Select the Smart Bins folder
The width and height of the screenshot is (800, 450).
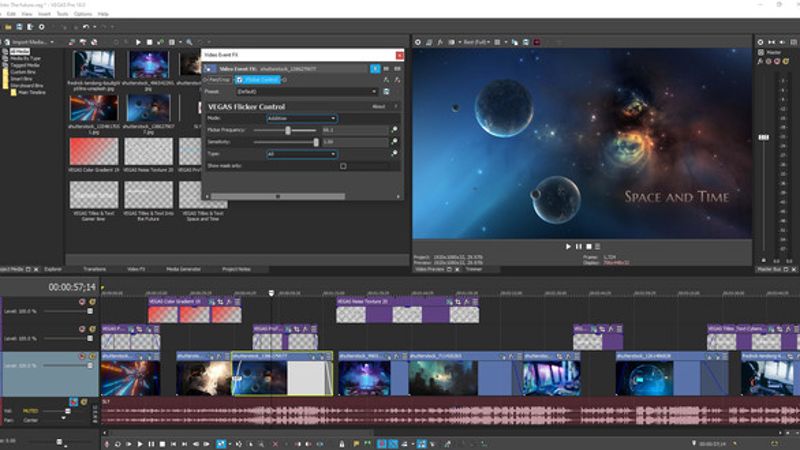pos(21,79)
